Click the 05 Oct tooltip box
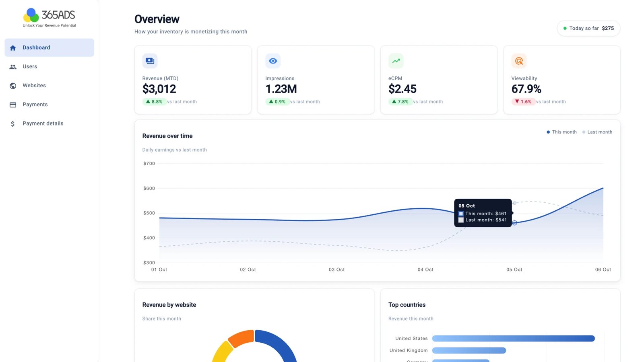 pyautogui.click(x=483, y=213)
